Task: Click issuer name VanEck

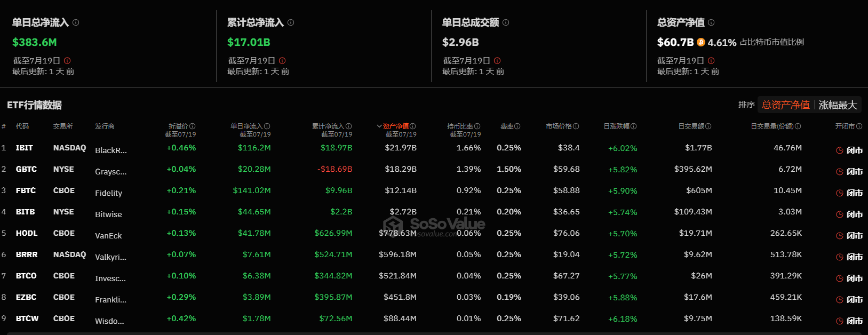Action: (108, 236)
